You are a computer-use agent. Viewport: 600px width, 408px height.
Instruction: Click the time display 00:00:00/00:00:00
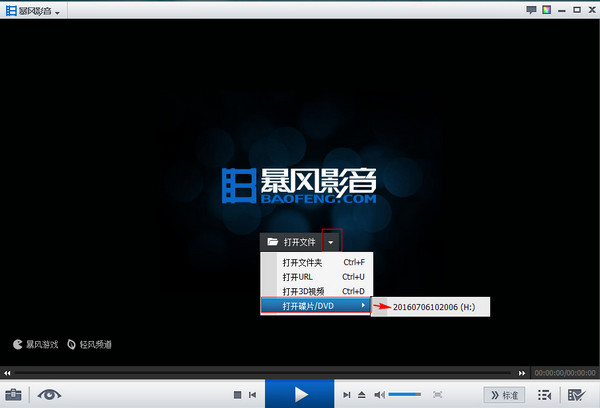565,373
